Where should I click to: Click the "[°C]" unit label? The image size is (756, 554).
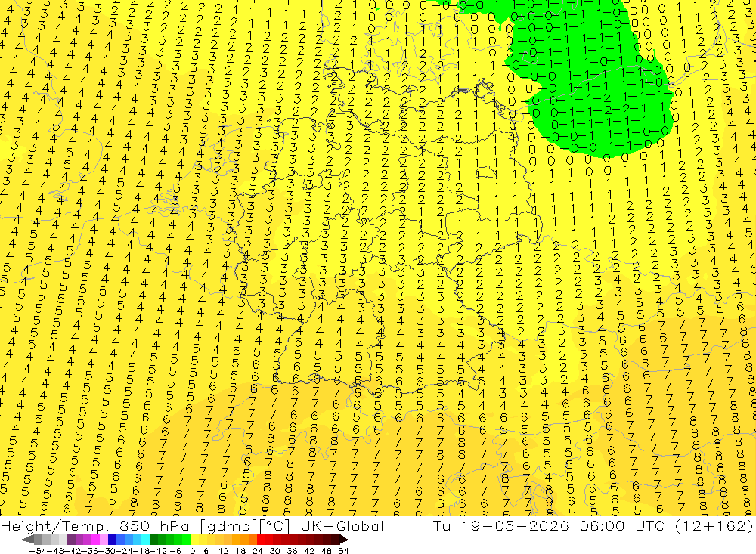coord(274,527)
